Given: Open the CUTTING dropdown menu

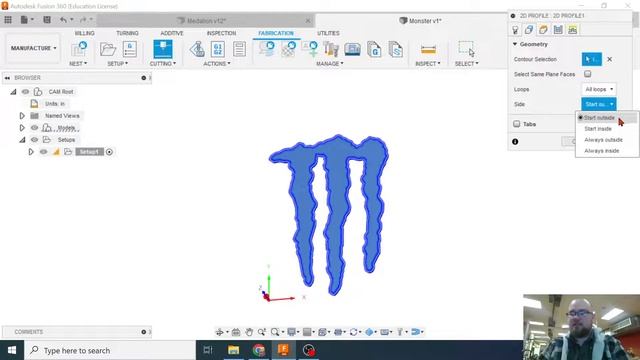Looking at the screenshot, I should pos(163,64).
